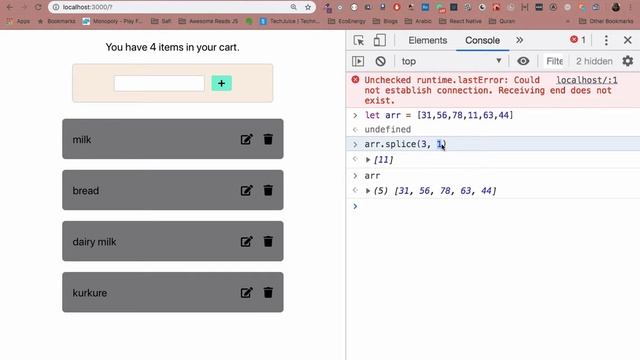
Task: Switch to the Console tab
Action: pyautogui.click(x=482, y=40)
